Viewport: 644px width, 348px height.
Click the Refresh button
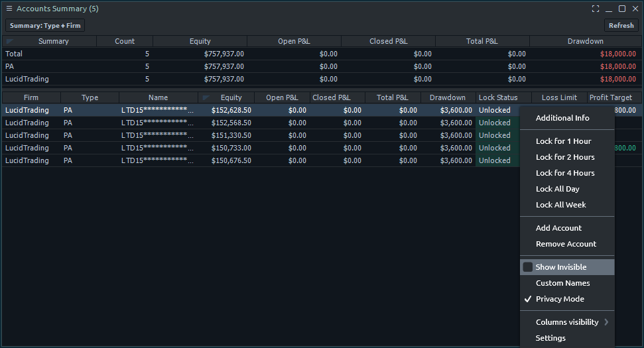coord(621,25)
